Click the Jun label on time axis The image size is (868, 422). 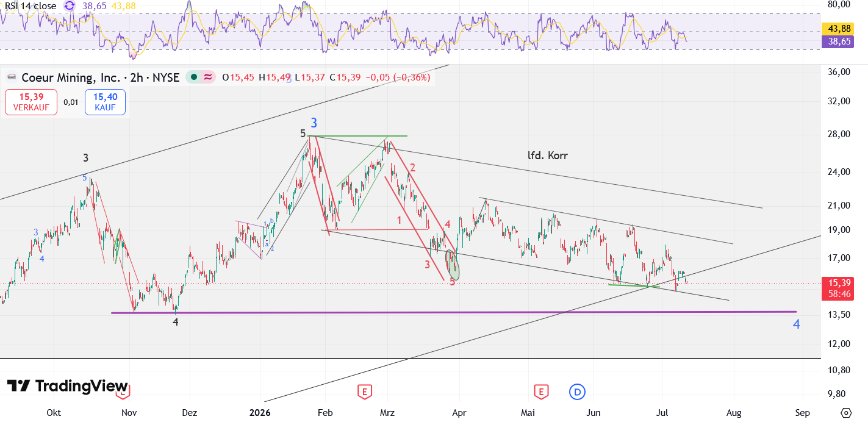click(x=593, y=413)
